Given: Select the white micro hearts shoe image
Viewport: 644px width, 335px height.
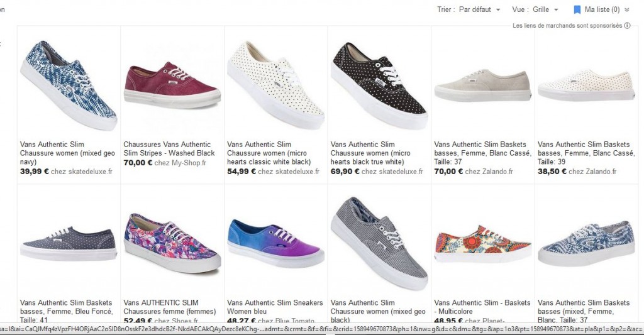Looking at the screenshot, I should point(275,85).
